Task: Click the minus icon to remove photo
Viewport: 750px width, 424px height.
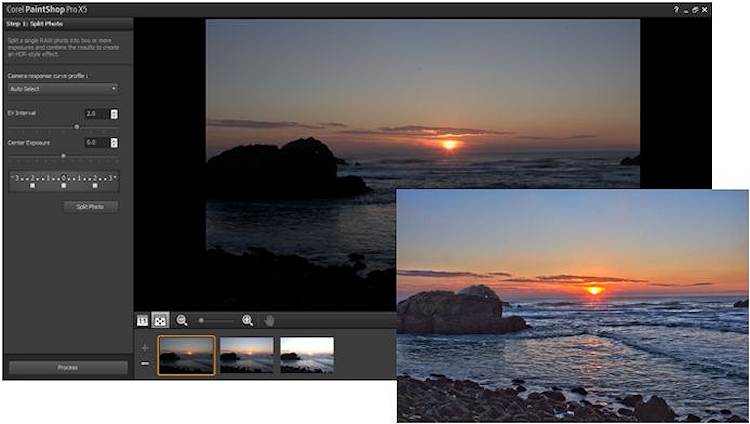Action: coord(145,363)
